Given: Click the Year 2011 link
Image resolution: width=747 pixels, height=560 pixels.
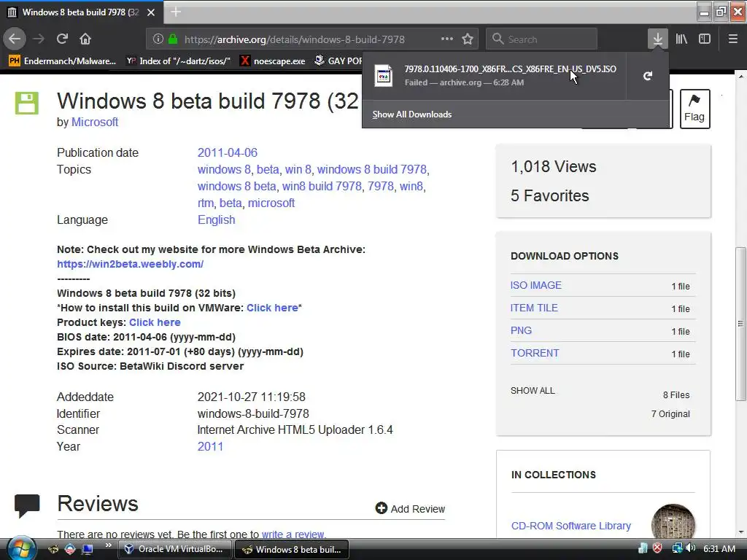Looking at the screenshot, I should [210, 446].
